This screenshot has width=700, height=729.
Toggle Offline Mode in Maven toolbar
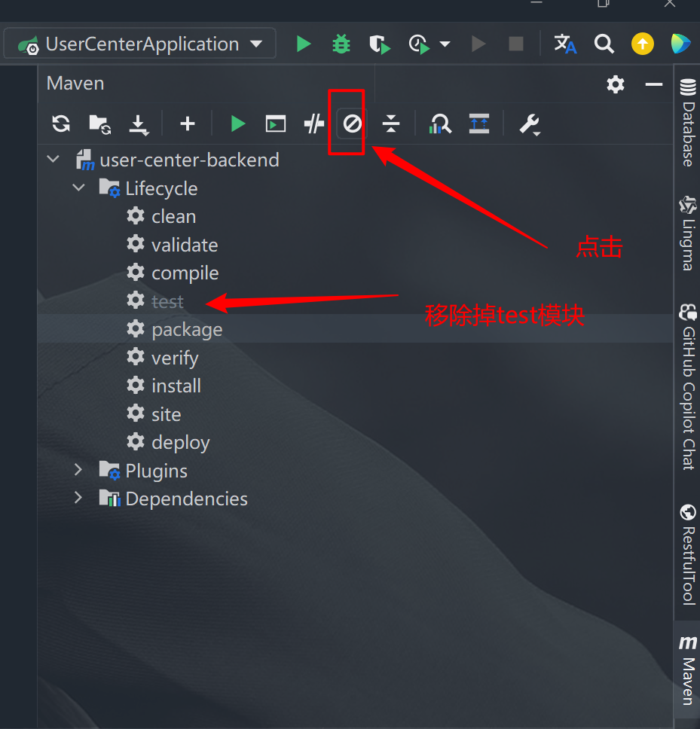313,124
